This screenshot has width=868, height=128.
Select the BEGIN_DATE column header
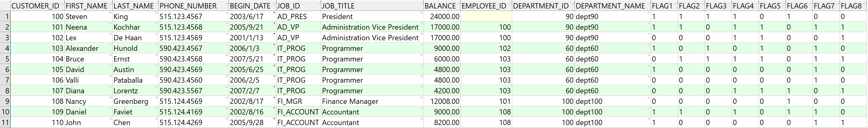pyautogui.click(x=250, y=6)
